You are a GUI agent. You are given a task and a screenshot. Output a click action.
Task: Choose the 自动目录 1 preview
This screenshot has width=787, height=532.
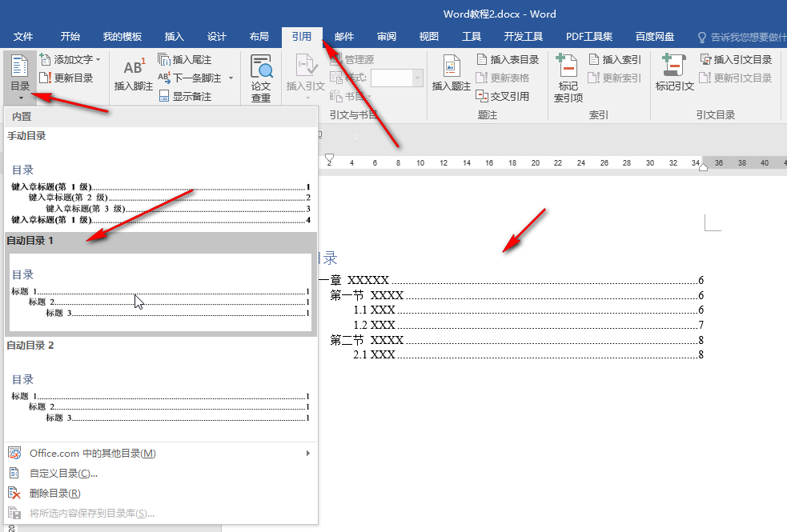coord(161,284)
